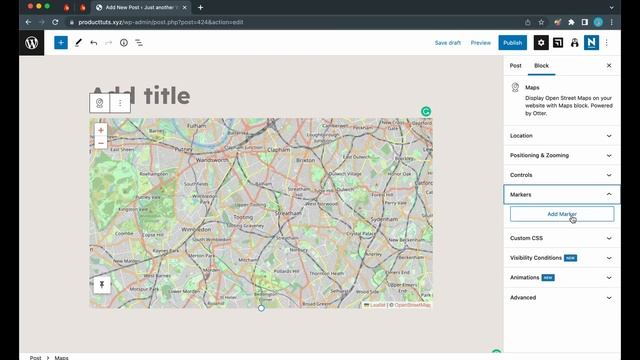Go back in browser history
Screen dimensions: 640x360
point(28,22)
